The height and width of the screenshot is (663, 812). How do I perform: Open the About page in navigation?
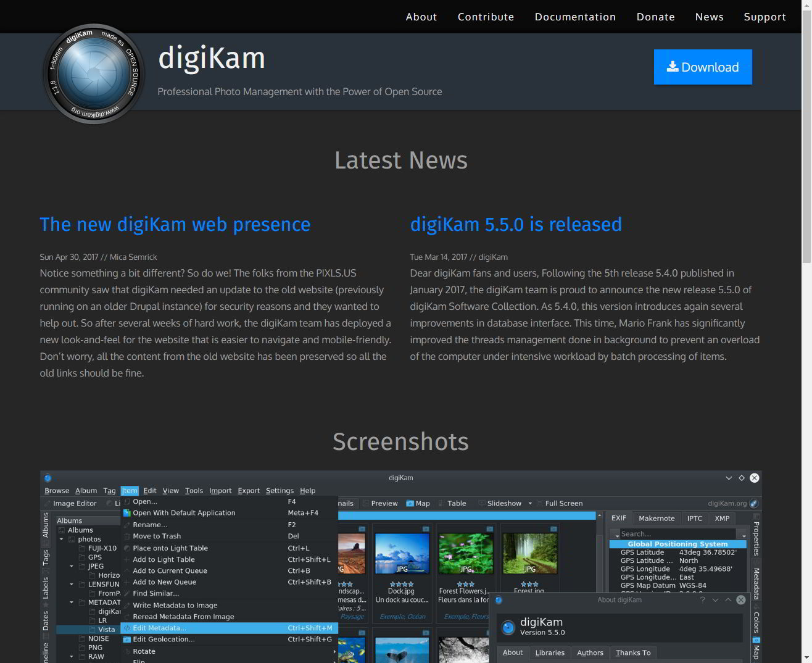coord(421,17)
